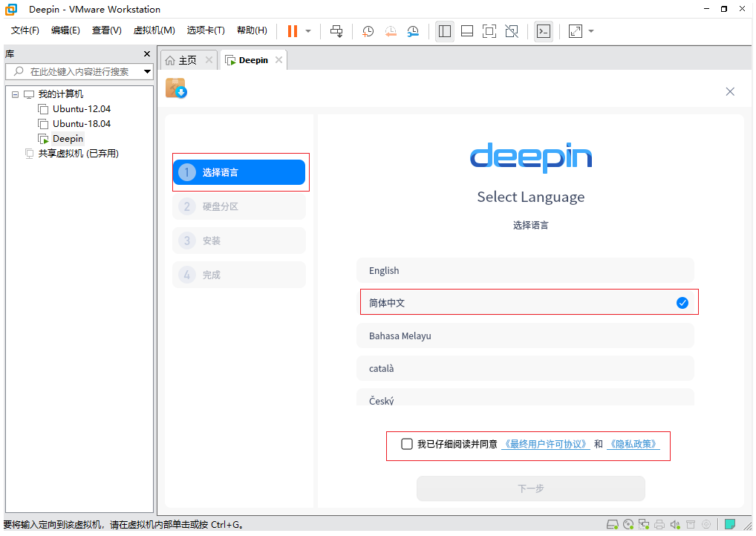Select the Ubuntu-12.04 virtual machine

click(82, 109)
